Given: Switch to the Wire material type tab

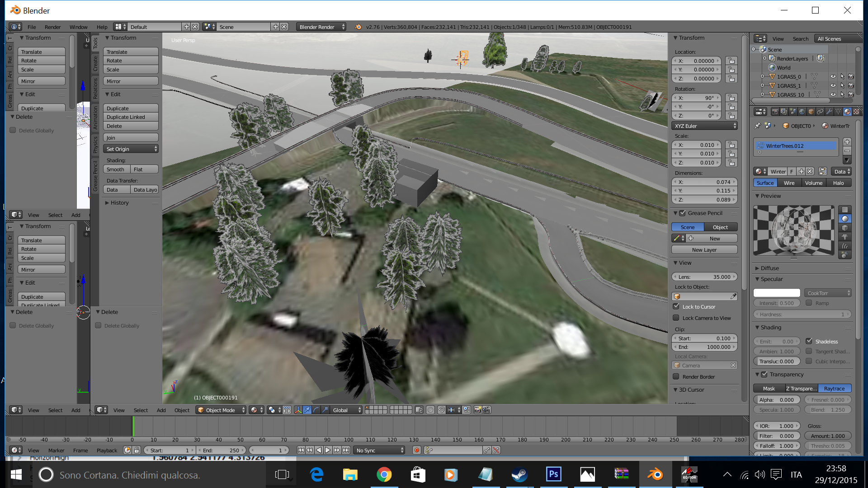Looking at the screenshot, I should (789, 183).
